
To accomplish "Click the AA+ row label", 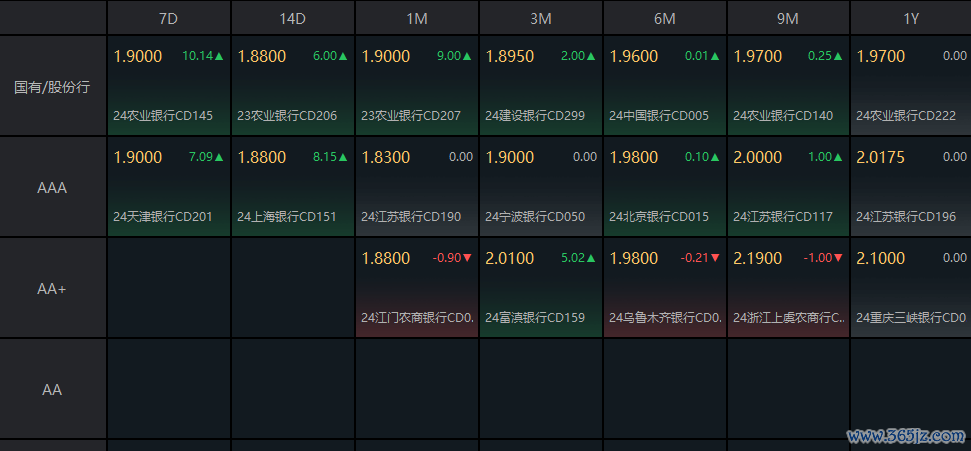I will [53, 288].
